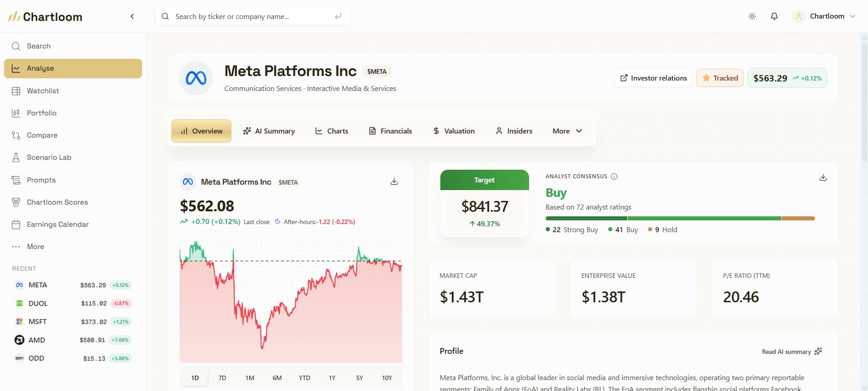The height and width of the screenshot is (391, 868).
Task: Switch to the Valuation tab
Action: (x=453, y=131)
